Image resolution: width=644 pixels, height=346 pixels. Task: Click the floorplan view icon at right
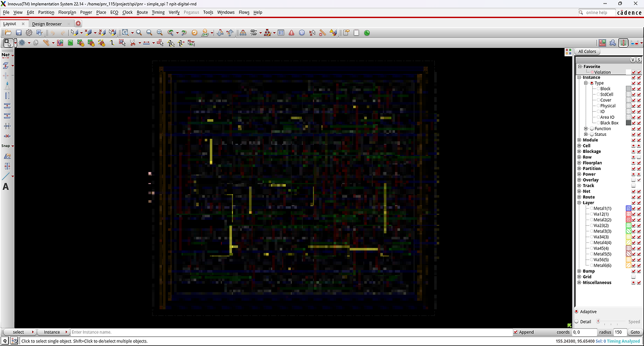click(x=602, y=43)
